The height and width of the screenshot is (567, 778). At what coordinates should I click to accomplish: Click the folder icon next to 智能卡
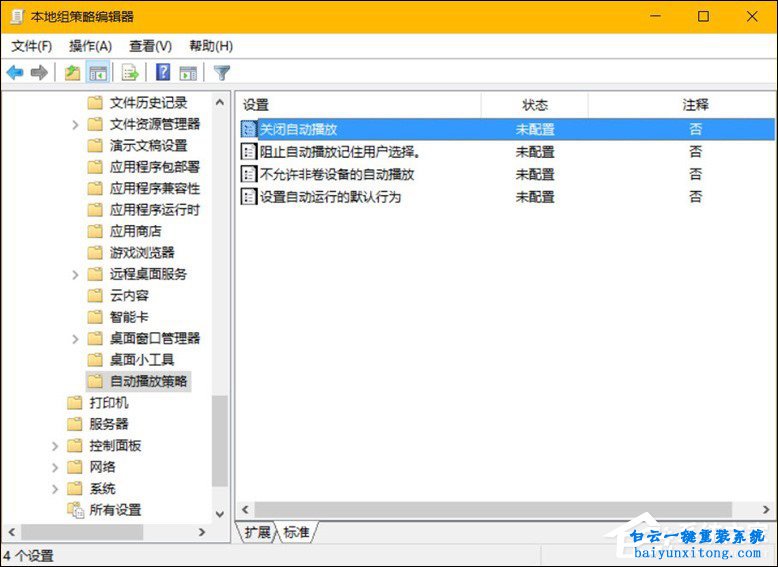point(95,316)
